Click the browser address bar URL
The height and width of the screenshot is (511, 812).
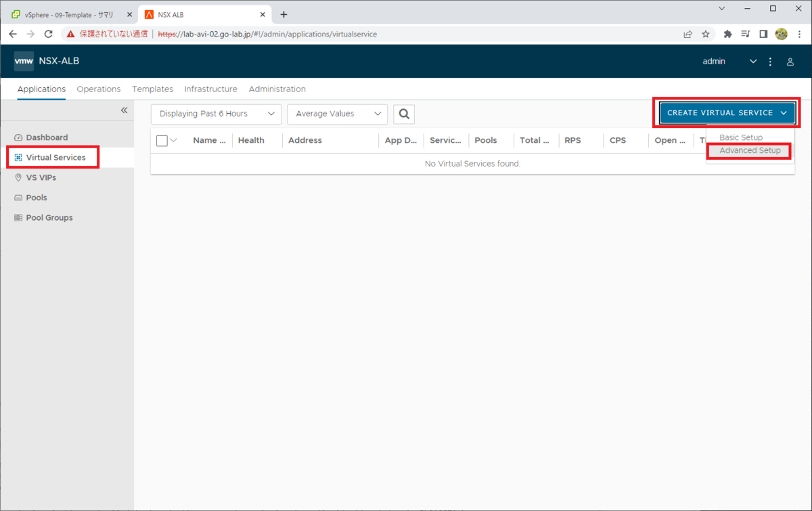pos(267,34)
